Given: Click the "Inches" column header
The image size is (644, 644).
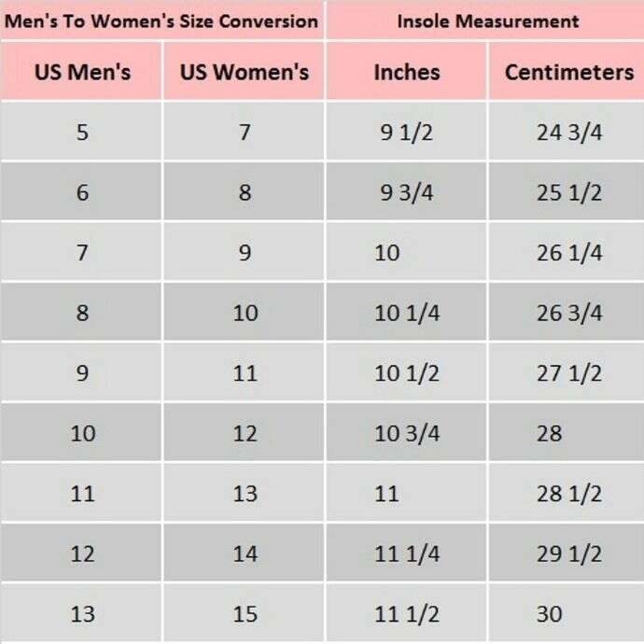Looking at the screenshot, I should (x=407, y=72).
